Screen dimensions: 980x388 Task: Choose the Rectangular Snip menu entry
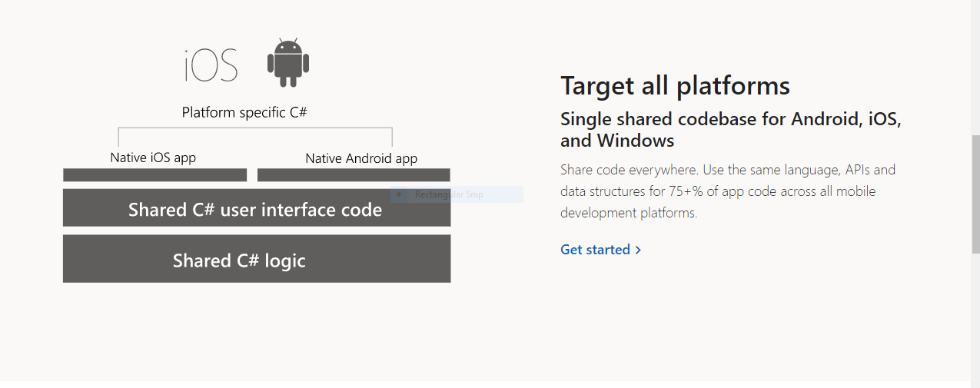[x=457, y=194]
